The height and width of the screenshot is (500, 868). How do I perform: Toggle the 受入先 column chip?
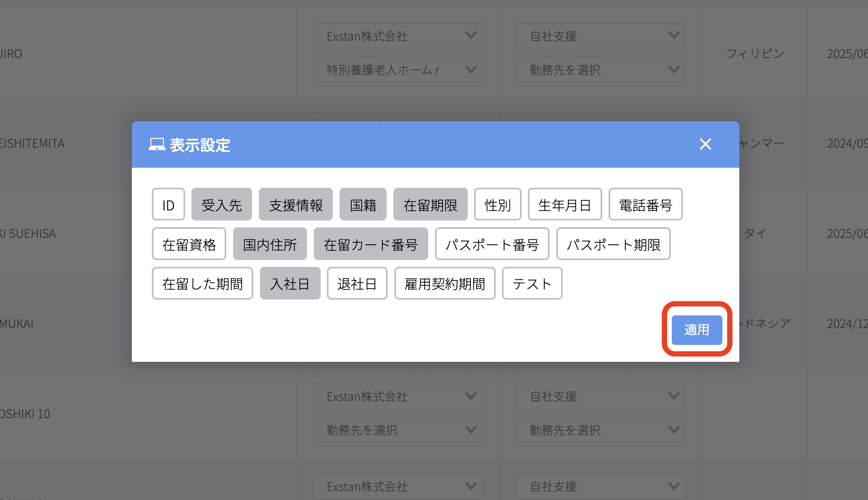[x=221, y=205]
